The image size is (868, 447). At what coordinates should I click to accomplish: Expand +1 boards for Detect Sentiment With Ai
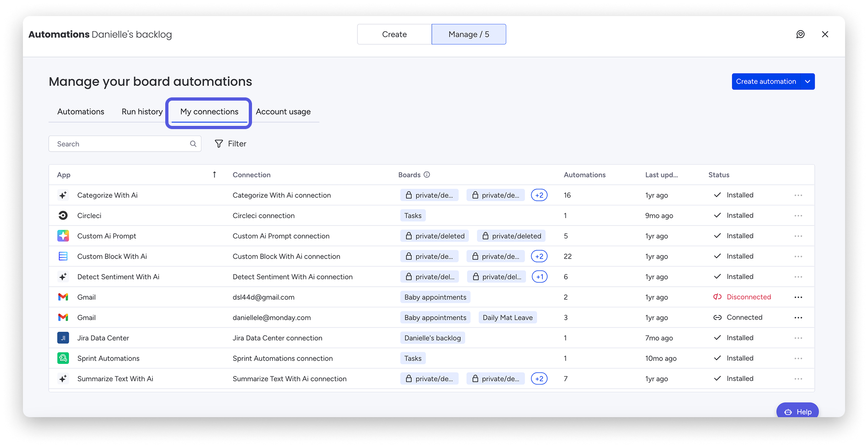pyautogui.click(x=539, y=277)
